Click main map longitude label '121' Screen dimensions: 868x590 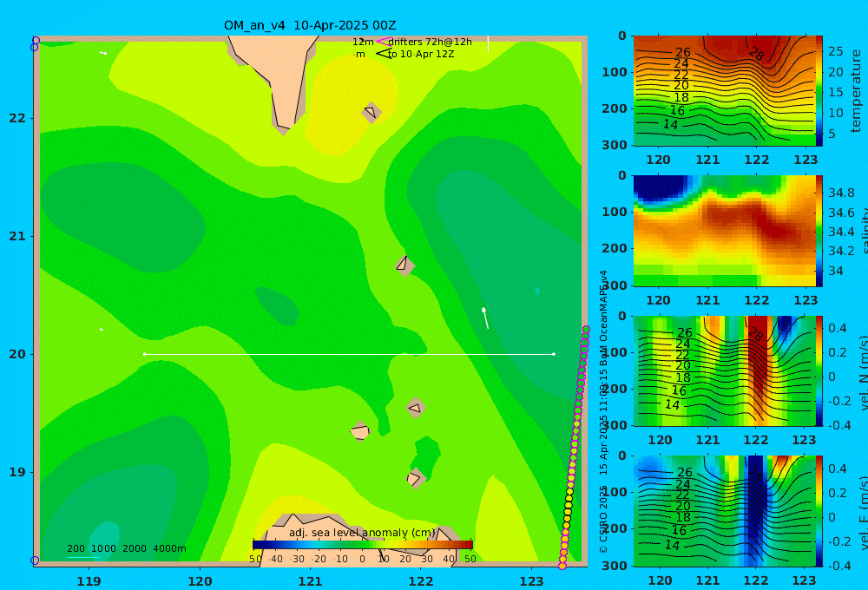(x=310, y=581)
